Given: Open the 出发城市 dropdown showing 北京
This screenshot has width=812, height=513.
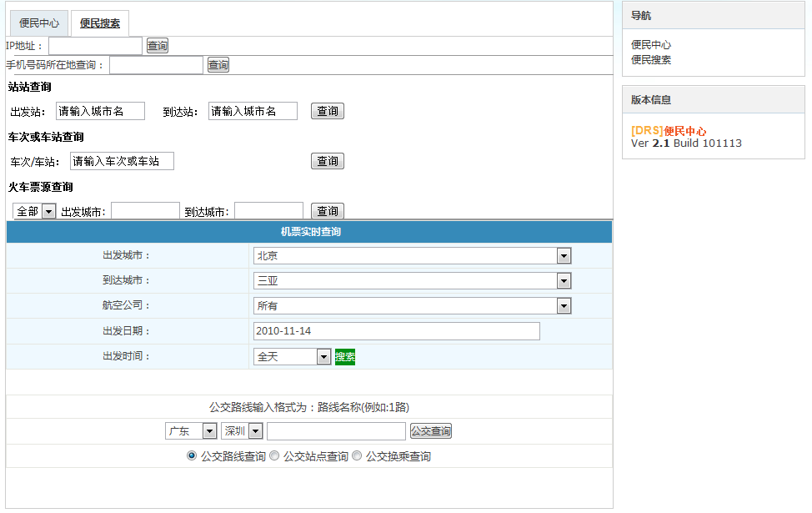Looking at the screenshot, I should click(412, 256).
